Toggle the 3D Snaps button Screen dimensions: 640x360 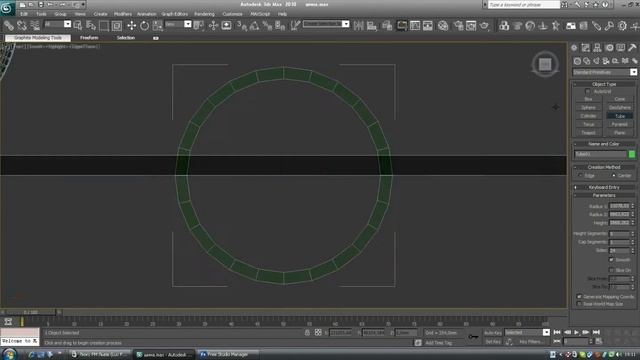[242, 26]
